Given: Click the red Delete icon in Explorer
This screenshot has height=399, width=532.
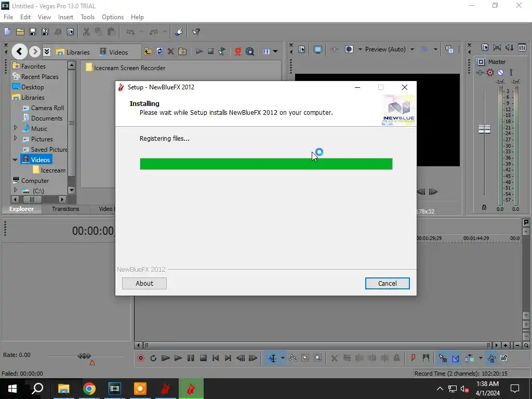Looking at the screenshot, I should [170, 51].
